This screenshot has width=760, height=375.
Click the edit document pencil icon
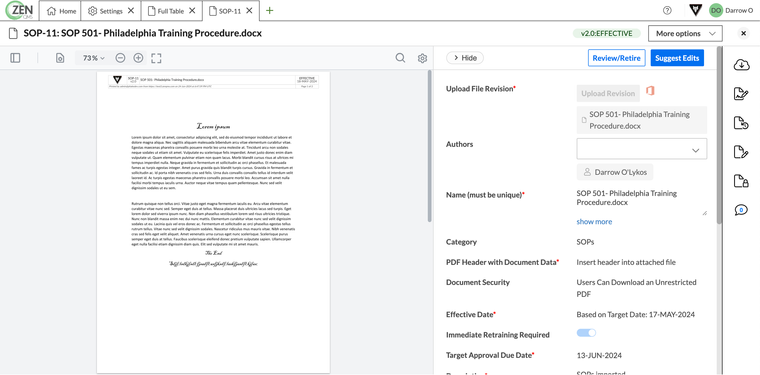742,152
